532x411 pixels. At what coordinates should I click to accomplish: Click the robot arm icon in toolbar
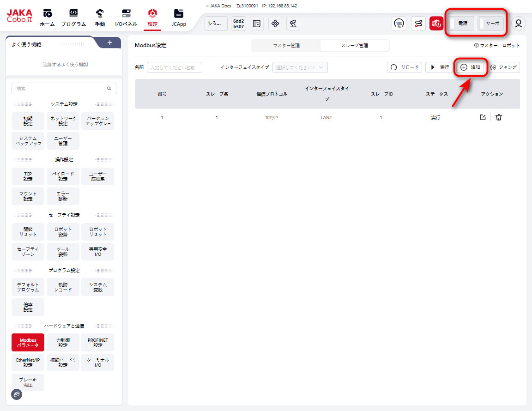coord(293,24)
